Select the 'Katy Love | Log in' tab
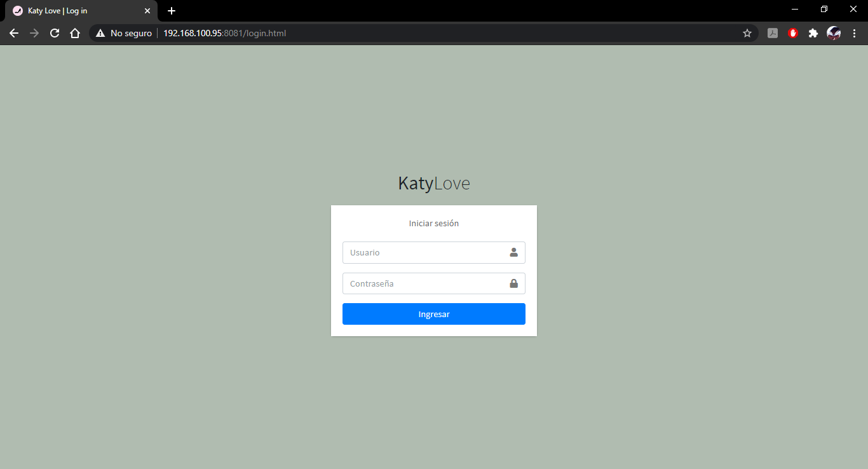Image resolution: width=868 pixels, height=469 pixels. (81, 11)
